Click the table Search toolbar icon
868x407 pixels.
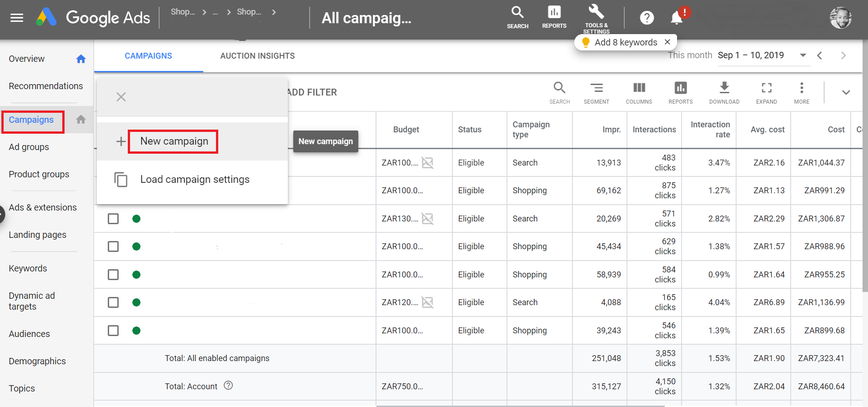pos(559,93)
